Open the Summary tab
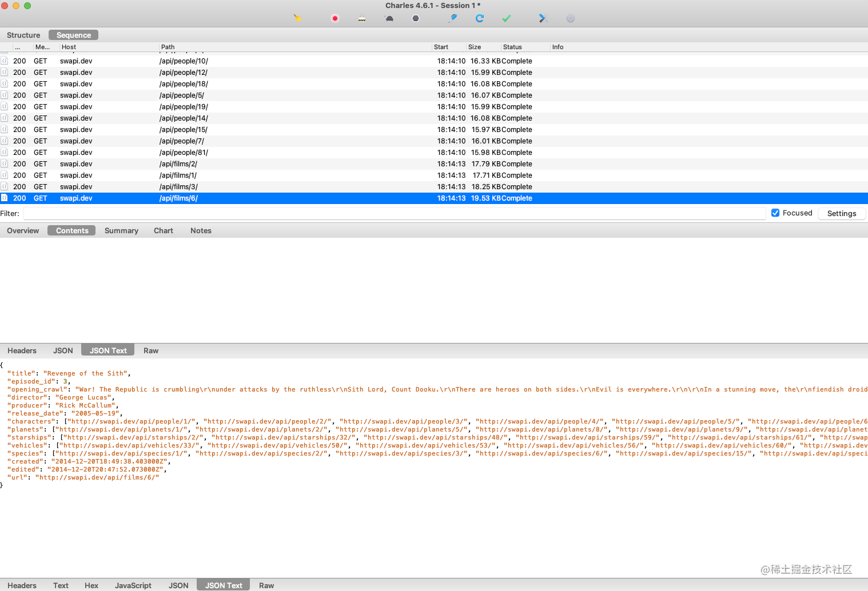868x591 pixels. point(121,230)
